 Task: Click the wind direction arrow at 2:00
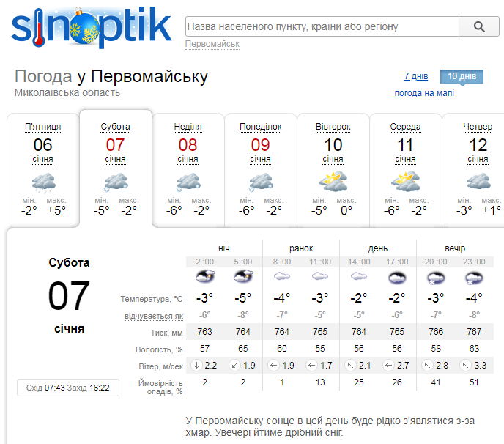(196, 365)
